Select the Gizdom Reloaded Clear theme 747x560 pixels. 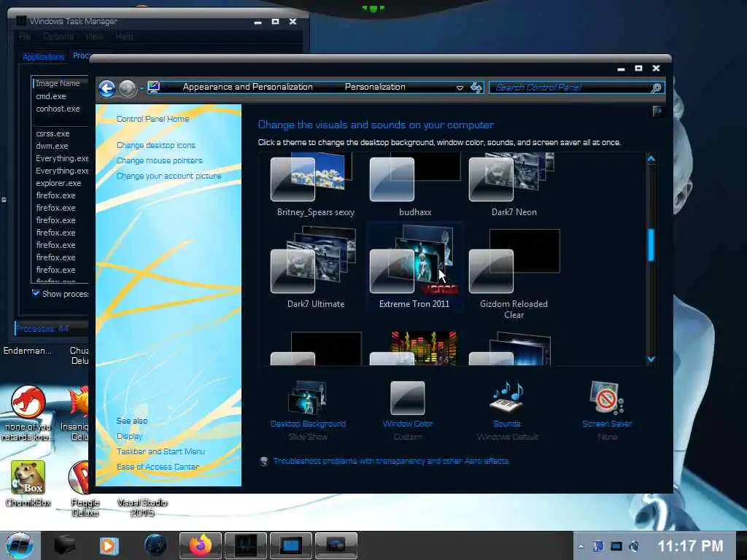514,273
